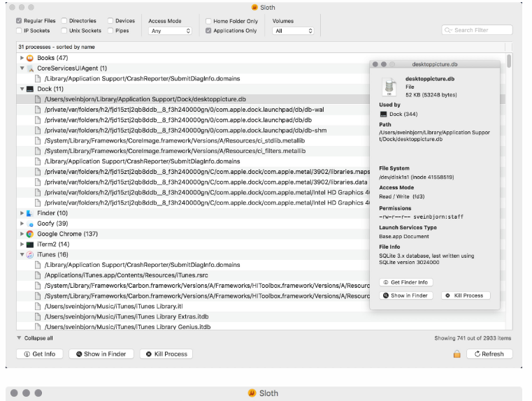Click the Google Chrome icon in list
The image size is (532, 401).
click(30, 234)
